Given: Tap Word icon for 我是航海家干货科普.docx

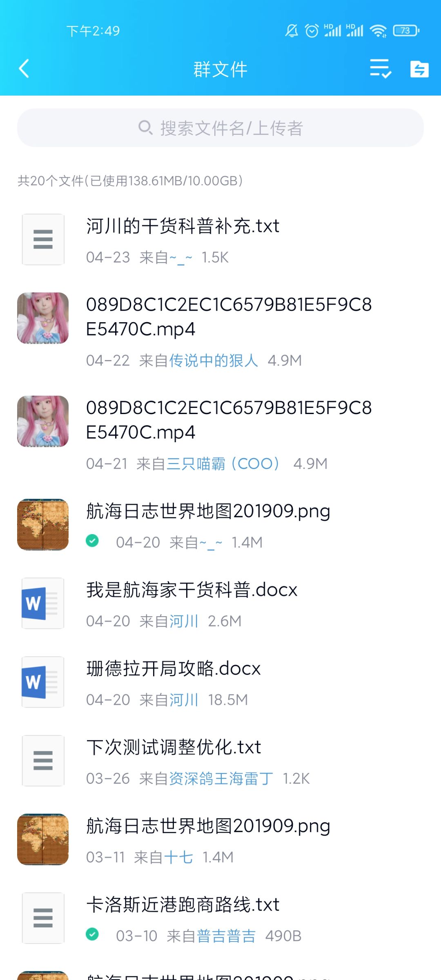Looking at the screenshot, I should coord(43,603).
